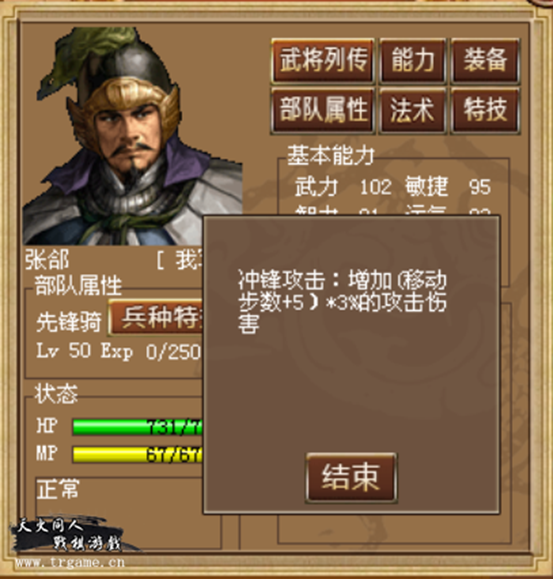The height and width of the screenshot is (579, 553).
Task: Click the 兵种特 troop trait button
Action: tap(155, 318)
